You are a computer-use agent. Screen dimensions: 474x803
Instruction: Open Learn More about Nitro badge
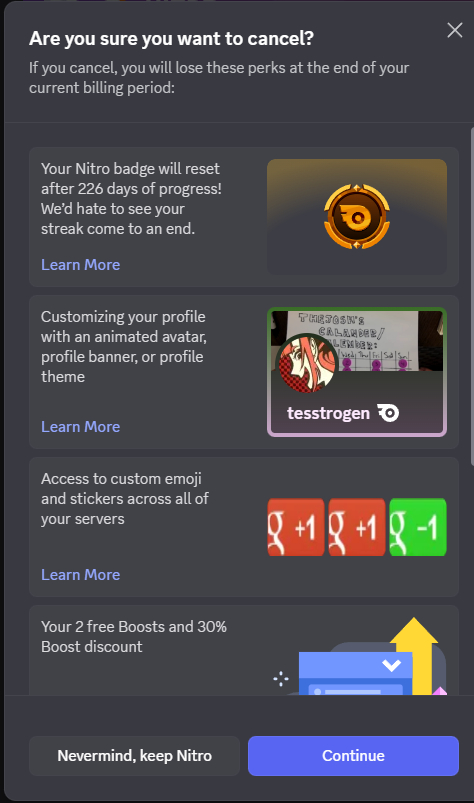click(x=80, y=265)
